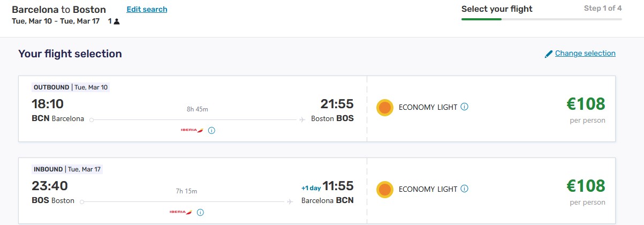Click the inbound Economy Light orange circle icon
644x225 pixels.
[385, 189]
